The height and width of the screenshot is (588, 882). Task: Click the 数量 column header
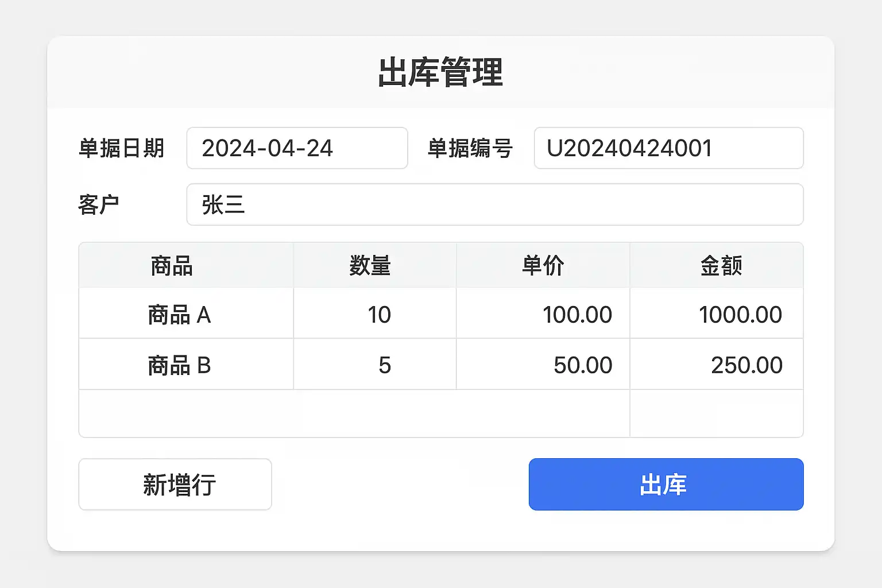pos(370,266)
